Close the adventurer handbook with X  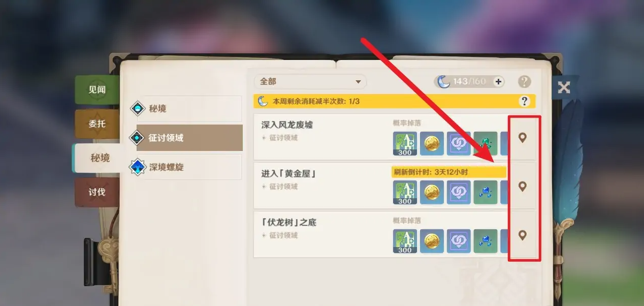[564, 87]
